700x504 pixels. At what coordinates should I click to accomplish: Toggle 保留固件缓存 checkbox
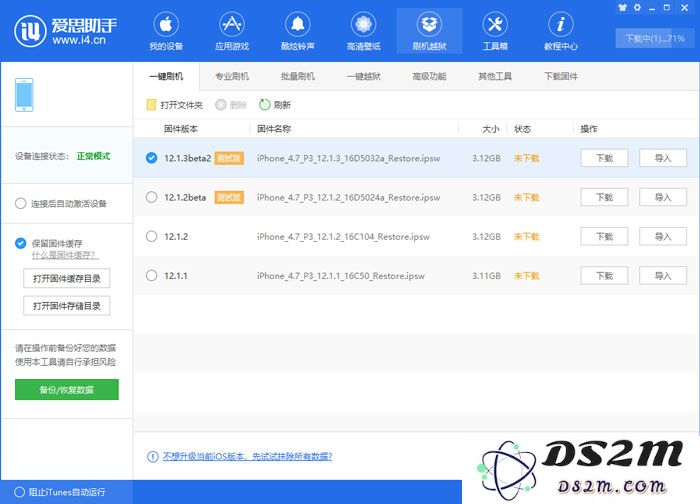tap(21, 243)
